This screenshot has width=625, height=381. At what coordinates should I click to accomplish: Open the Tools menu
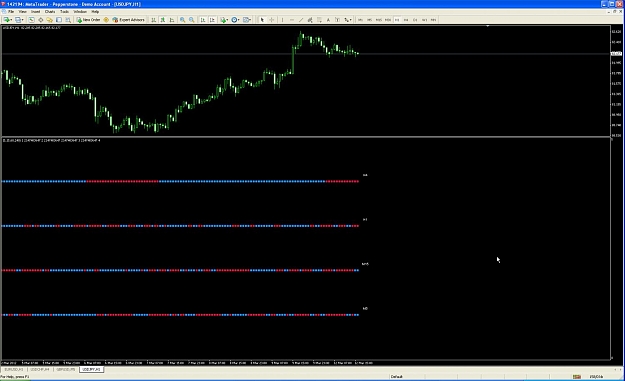[64, 12]
